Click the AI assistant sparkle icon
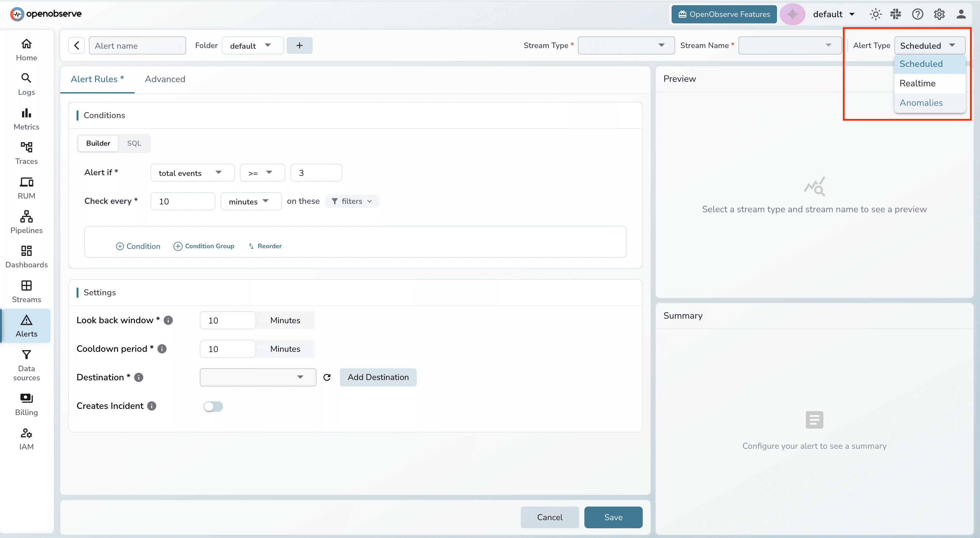The image size is (980, 538). (x=793, y=14)
